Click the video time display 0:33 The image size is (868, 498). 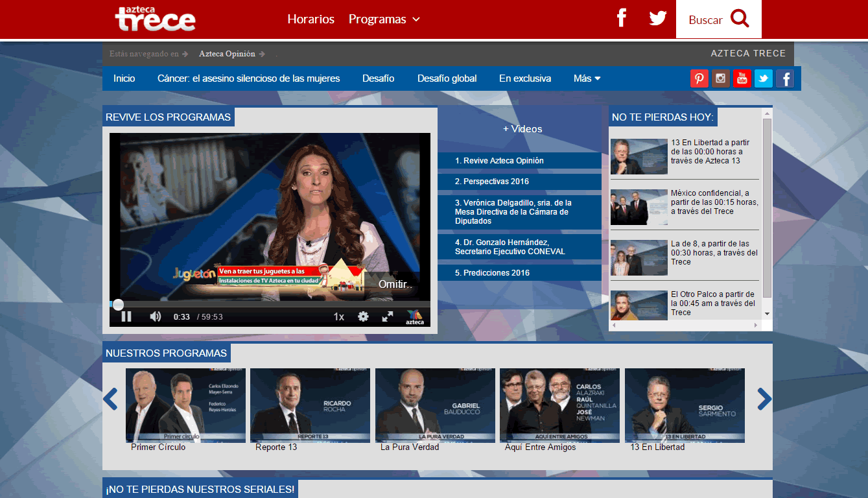pyautogui.click(x=182, y=317)
